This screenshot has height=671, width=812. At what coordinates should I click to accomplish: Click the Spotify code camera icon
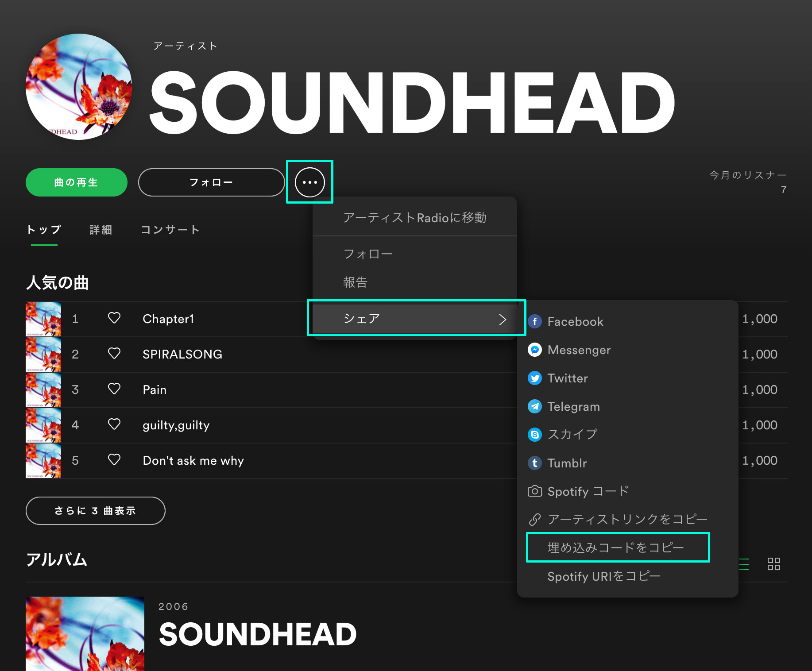coord(535,491)
